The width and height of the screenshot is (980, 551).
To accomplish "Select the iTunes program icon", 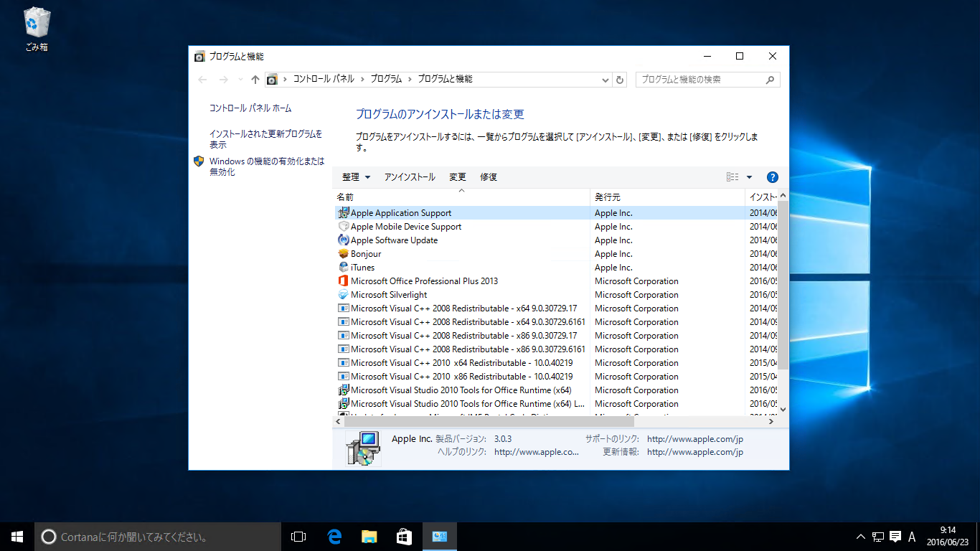I will tap(344, 267).
